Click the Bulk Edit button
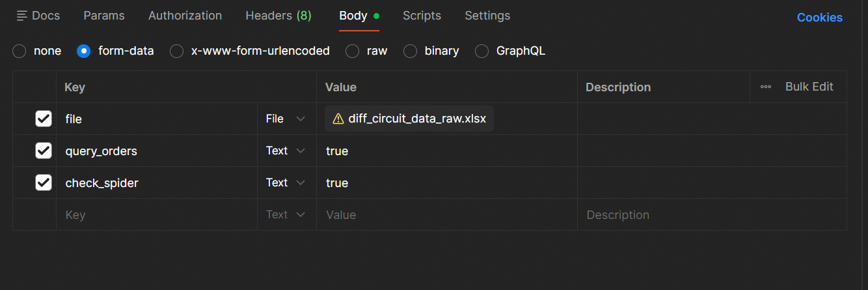 (809, 87)
